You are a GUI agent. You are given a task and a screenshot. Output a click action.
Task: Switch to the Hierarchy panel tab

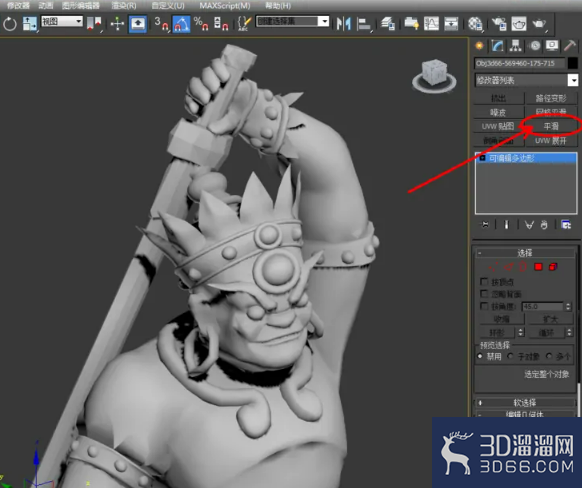coord(516,46)
